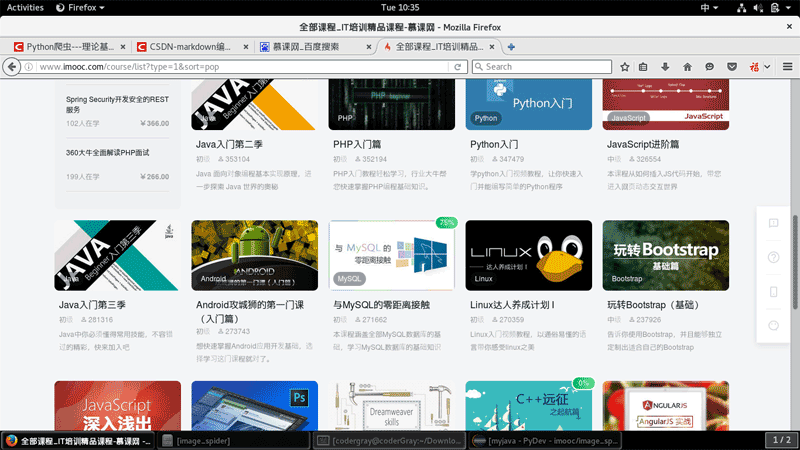Open the system power menu icon
The height and width of the screenshot is (450, 800).
[775, 8]
